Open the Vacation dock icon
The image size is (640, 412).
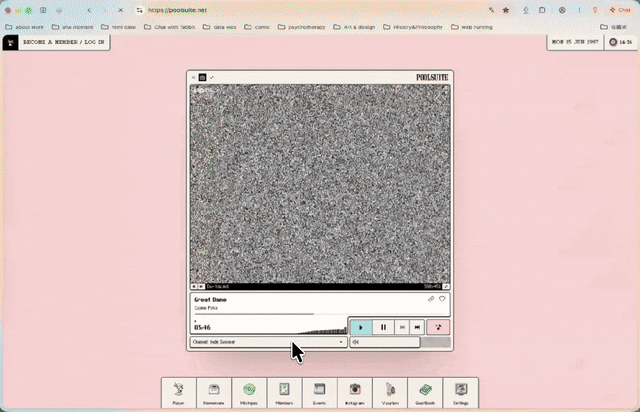coord(390,393)
